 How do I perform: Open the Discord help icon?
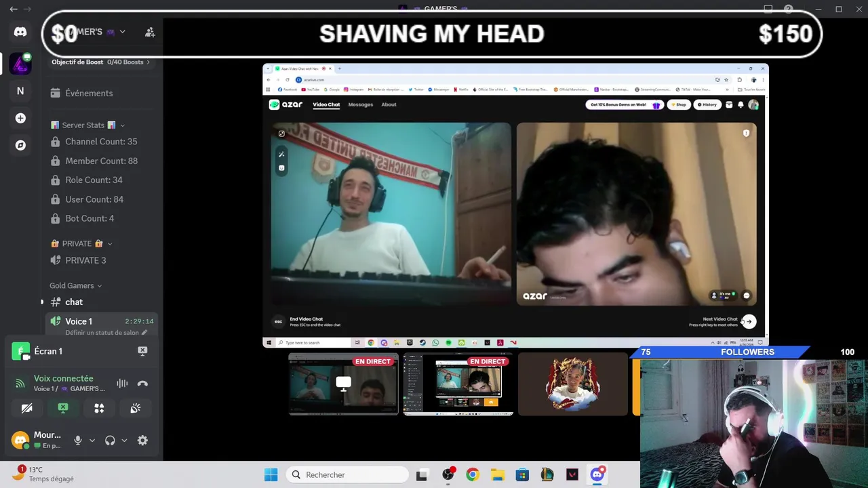coord(788,9)
